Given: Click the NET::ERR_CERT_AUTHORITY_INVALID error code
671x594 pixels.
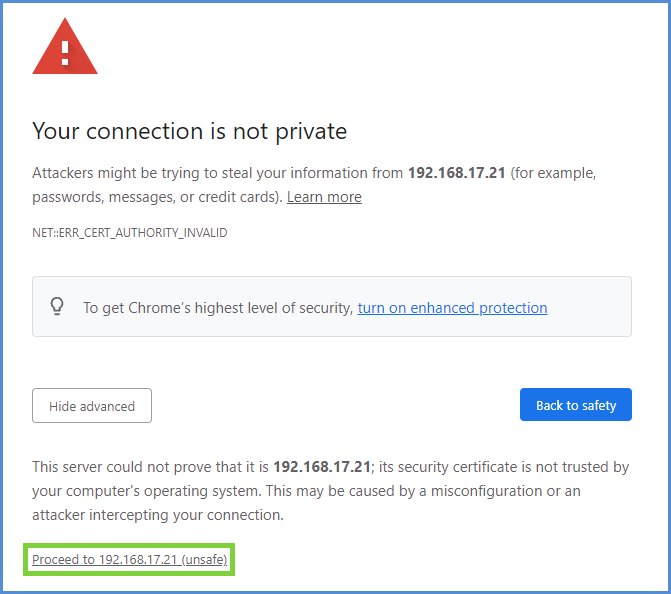Looking at the screenshot, I should [130, 233].
